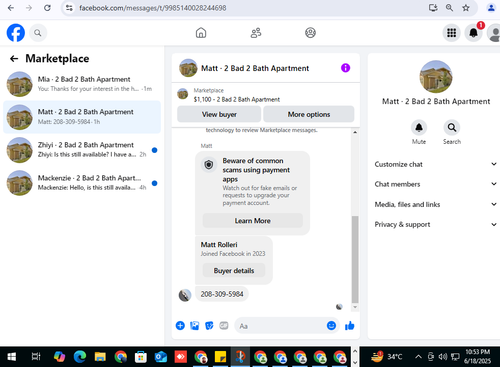
Task: Send a thumbs-up like
Action: pos(350,326)
